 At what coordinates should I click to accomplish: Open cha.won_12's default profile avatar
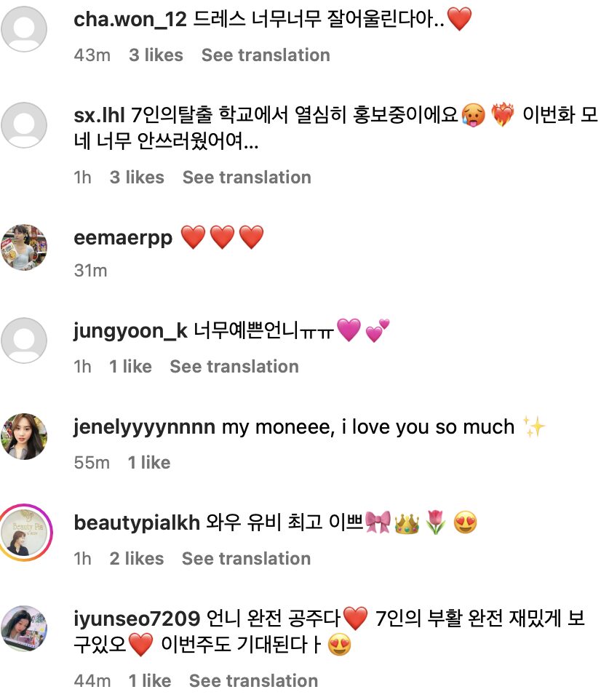[24, 30]
